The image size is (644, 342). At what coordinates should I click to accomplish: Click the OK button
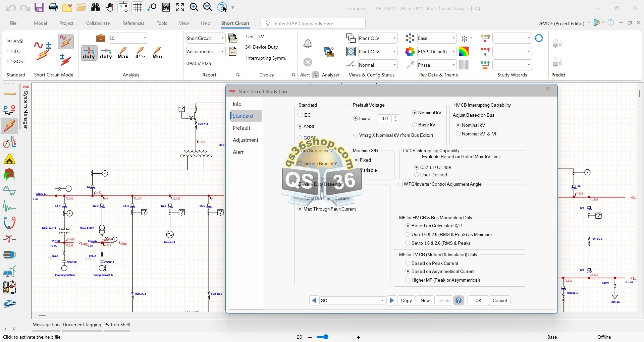478,300
